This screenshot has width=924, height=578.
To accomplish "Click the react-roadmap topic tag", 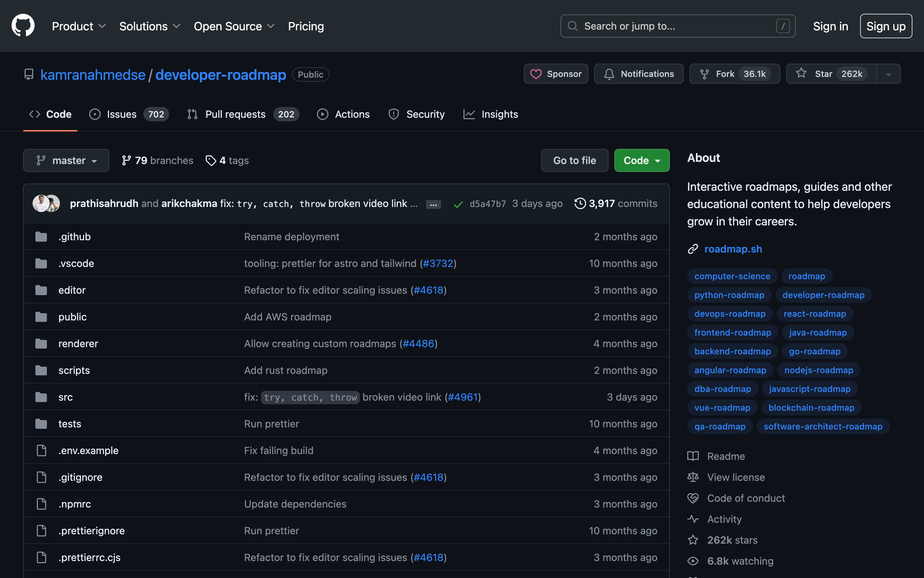I will point(814,314).
